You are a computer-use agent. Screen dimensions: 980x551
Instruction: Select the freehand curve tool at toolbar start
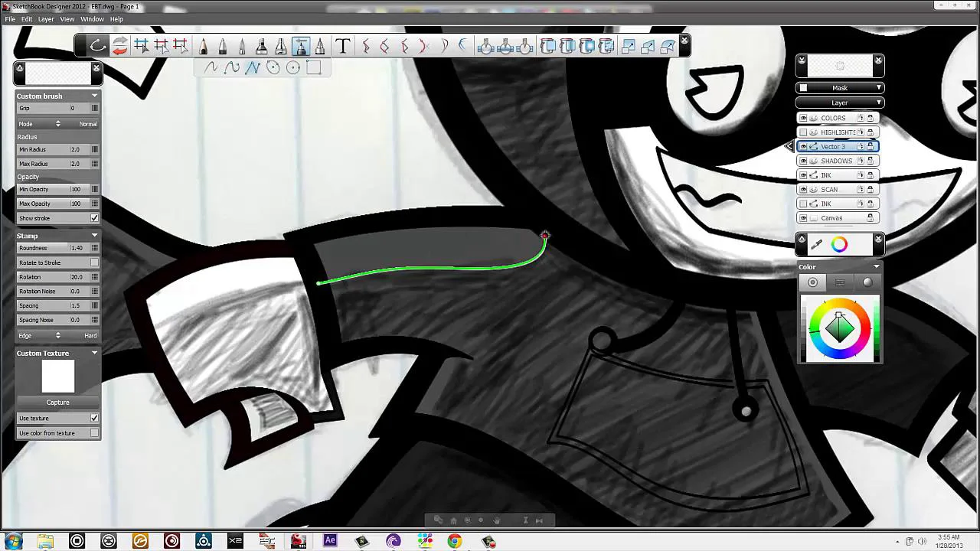pos(98,47)
